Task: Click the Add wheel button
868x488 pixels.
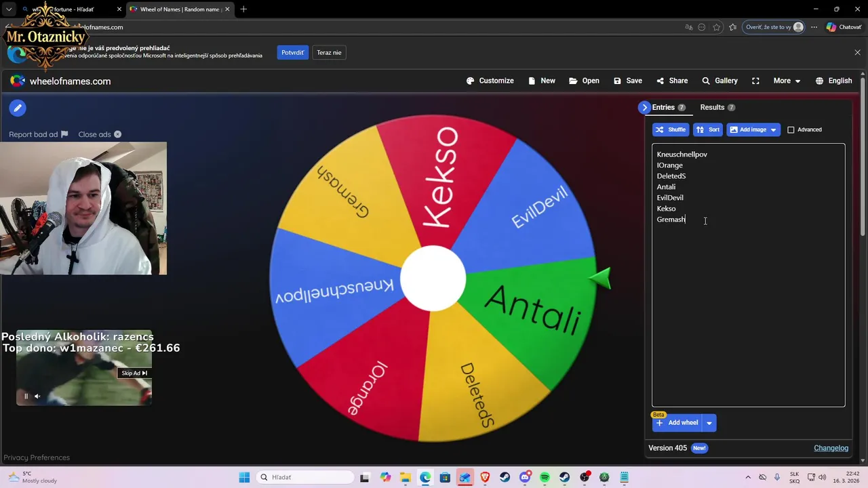Action: [677, 423]
